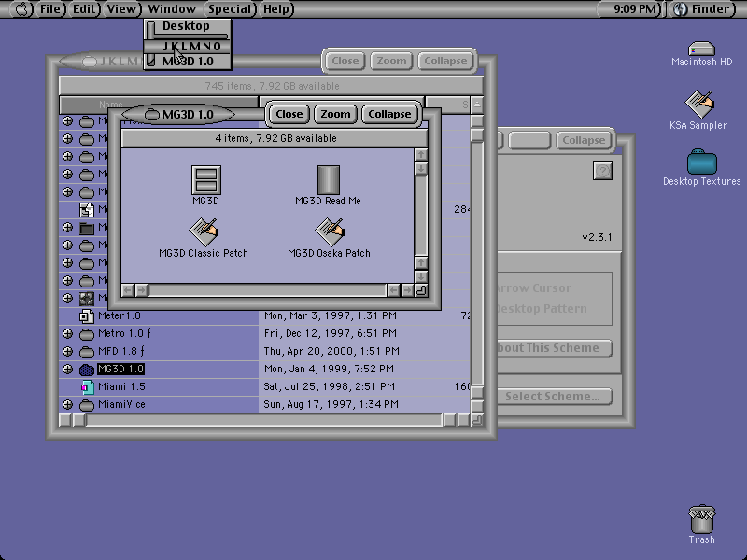Open the Apple menu icon
The image size is (747, 560).
pos(21,8)
